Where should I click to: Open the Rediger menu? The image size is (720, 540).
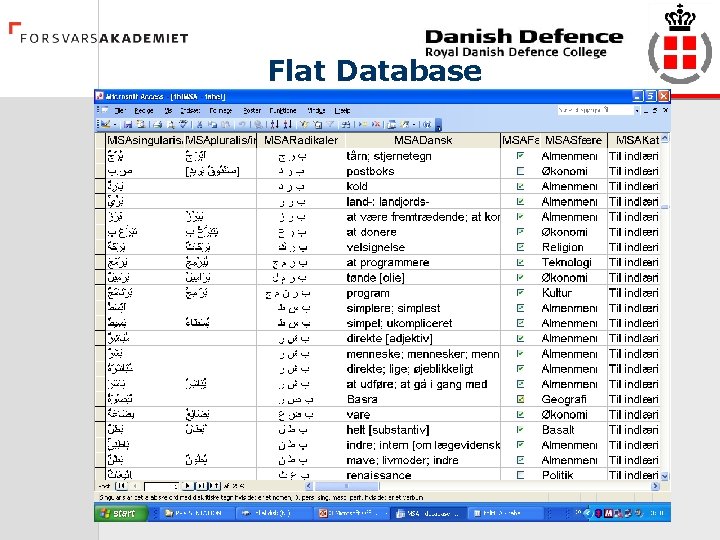coord(144,111)
